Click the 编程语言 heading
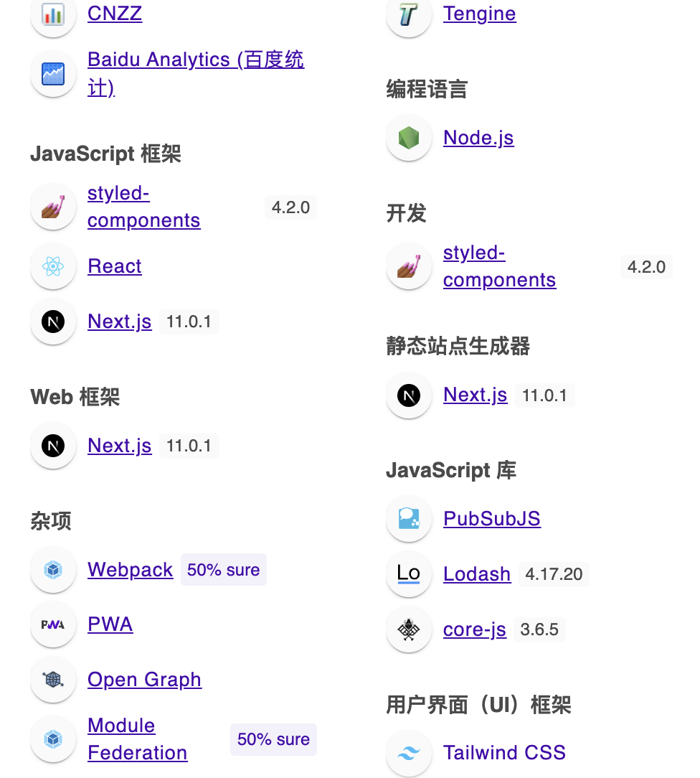Screen dimensions: 700x778 427,89
